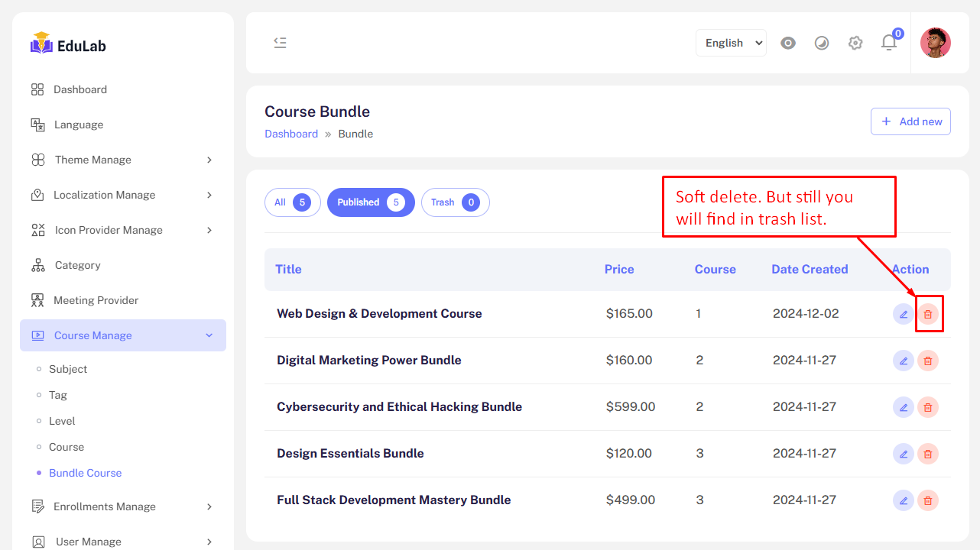Edit the Full Stack Development Mastery Bundle
Screen dimensions: 980x550
(904, 500)
